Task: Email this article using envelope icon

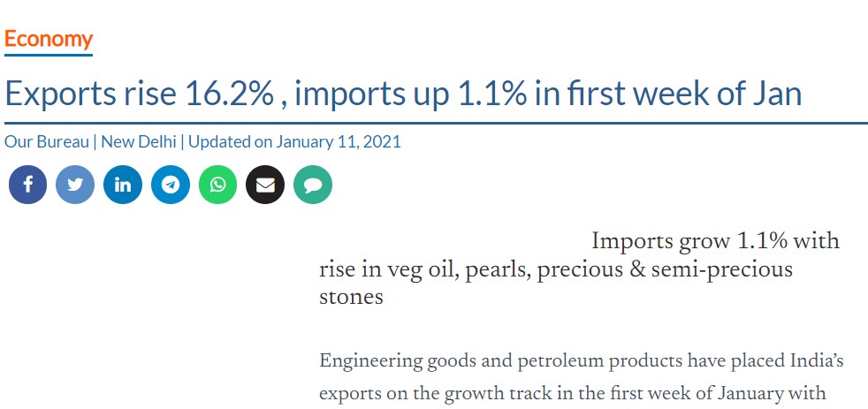Action: (x=265, y=185)
